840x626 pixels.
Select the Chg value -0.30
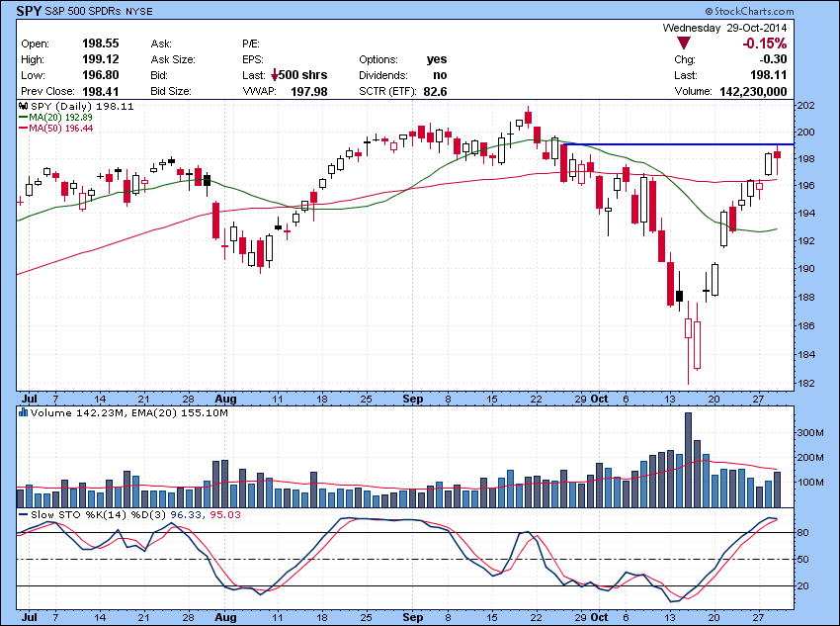[x=773, y=59]
